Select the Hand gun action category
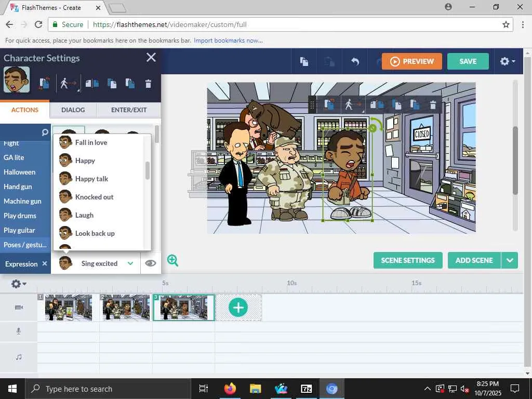This screenshot has height=399, width=532. pyautogui.click(x=18, y=187)
